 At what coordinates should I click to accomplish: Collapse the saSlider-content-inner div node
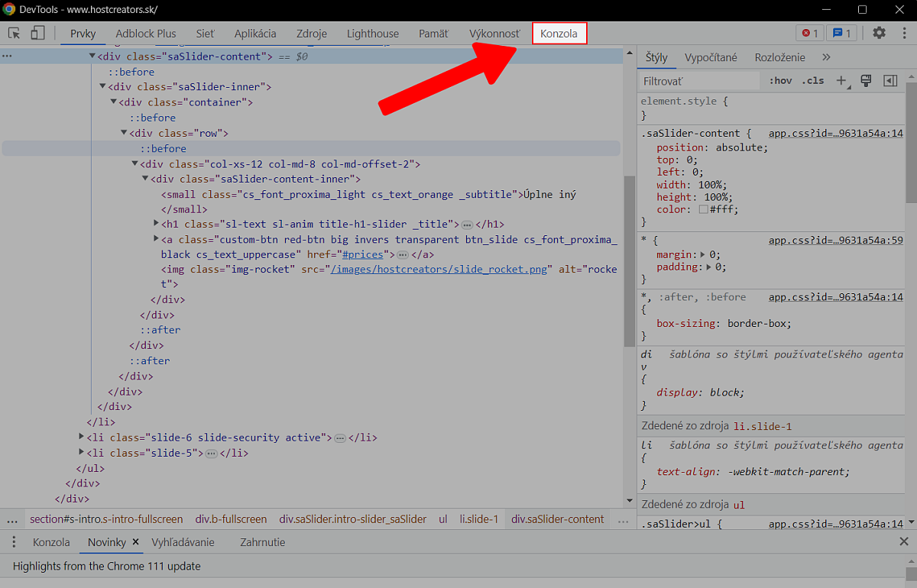pyautogui.click(x=145, y=179)
